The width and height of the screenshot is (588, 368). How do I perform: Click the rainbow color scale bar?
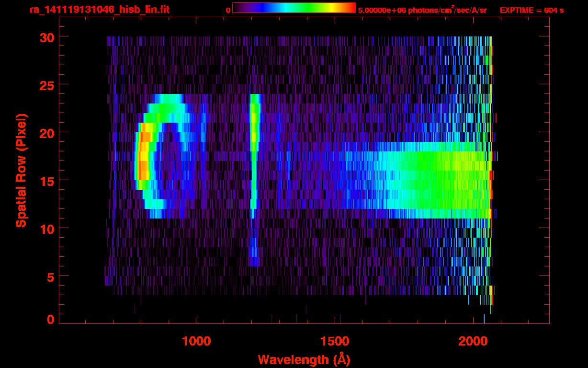[x=294, y=8]
